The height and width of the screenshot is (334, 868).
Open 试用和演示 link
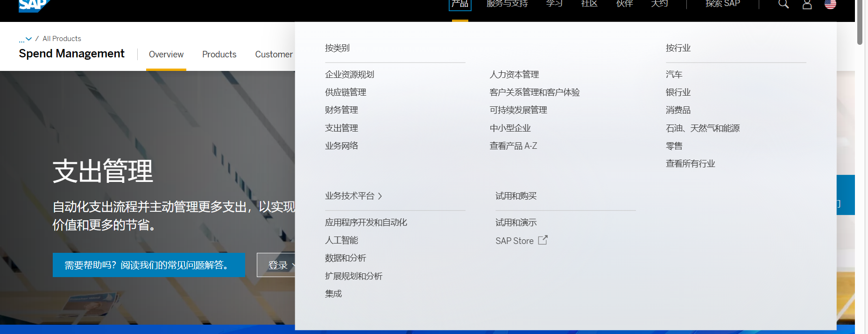click(516, 223)
